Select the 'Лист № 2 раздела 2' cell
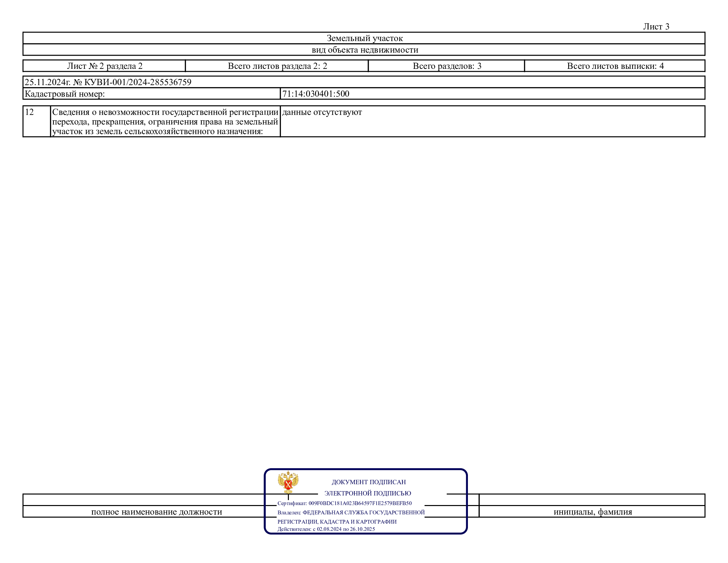 [x=105, y=66]
